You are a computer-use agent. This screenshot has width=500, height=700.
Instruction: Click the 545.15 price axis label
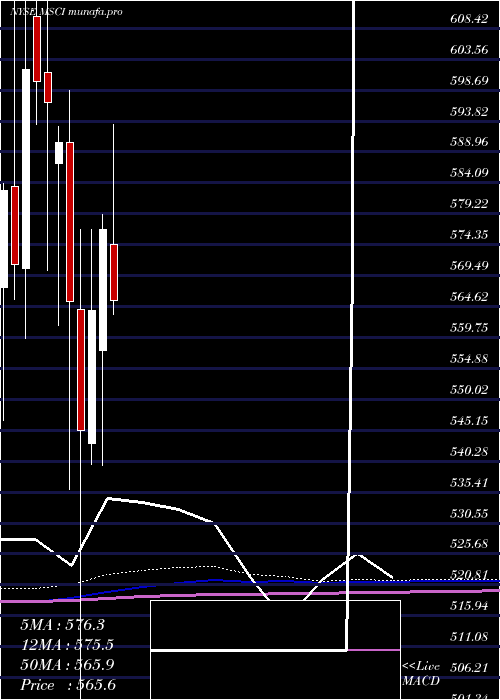coord(469,421)
